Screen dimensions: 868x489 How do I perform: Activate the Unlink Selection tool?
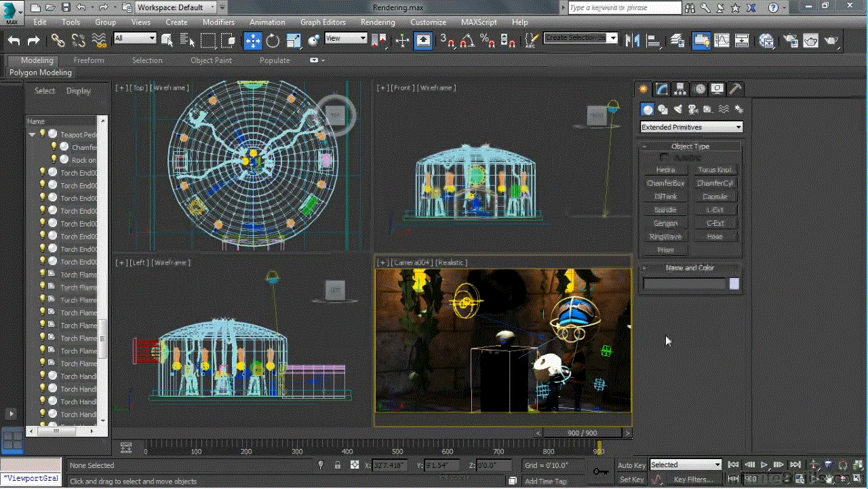78,41
